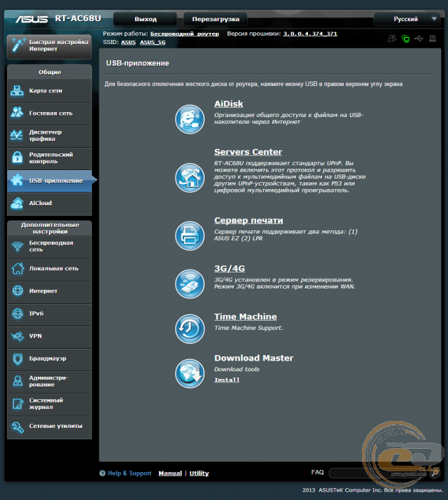This screenshot has width=448, height=500.
Task: Open Сетевые утилиты network tools
Action: (50, 426)
